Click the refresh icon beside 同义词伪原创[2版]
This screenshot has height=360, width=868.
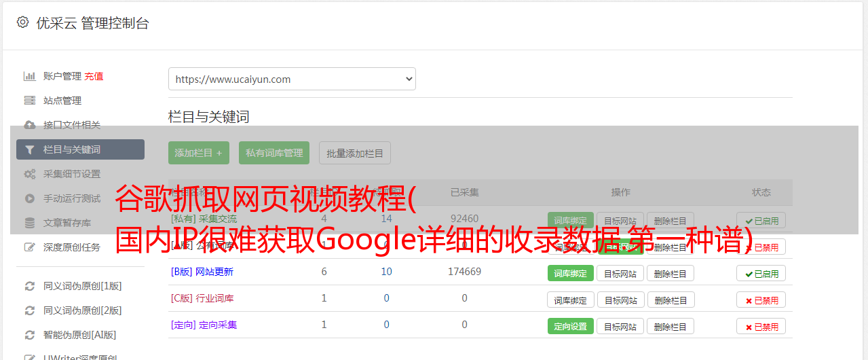(30, 310)
